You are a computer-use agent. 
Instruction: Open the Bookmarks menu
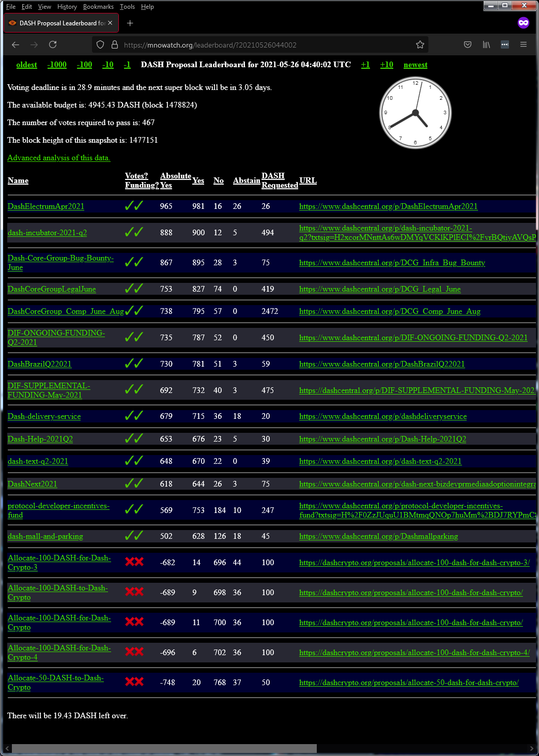coord(98,7)
